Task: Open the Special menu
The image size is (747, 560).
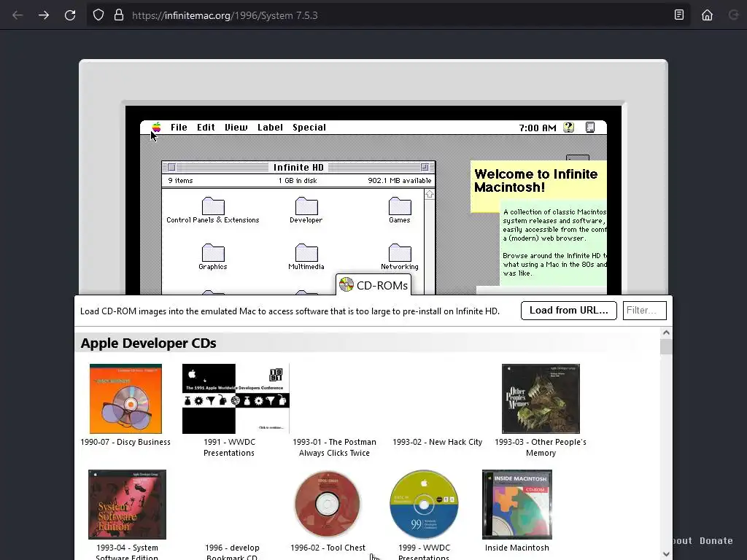Action: [x=309, y=127]
